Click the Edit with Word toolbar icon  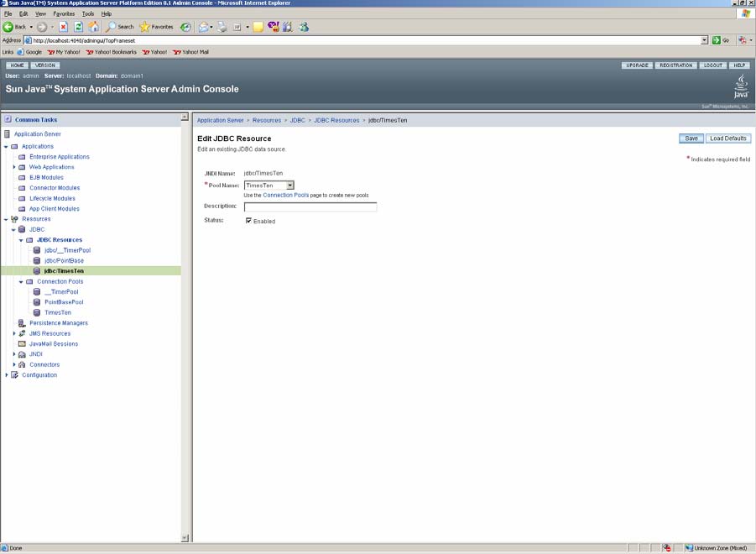click(237, 27)
